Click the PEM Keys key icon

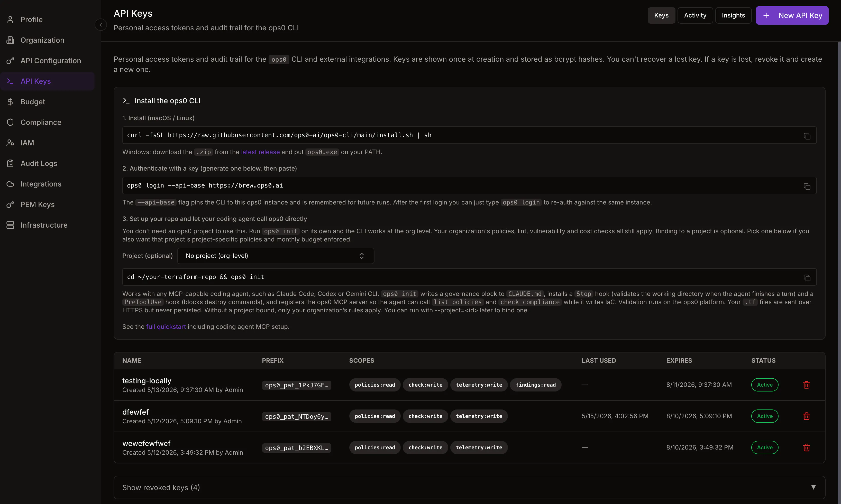(x=10, y=204)
